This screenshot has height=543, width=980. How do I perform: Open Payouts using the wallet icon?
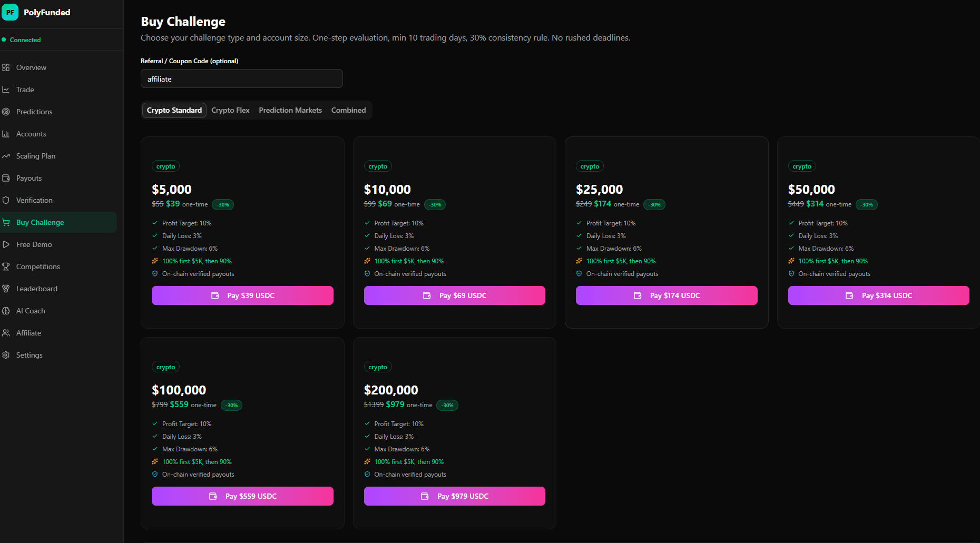[6, 178]
